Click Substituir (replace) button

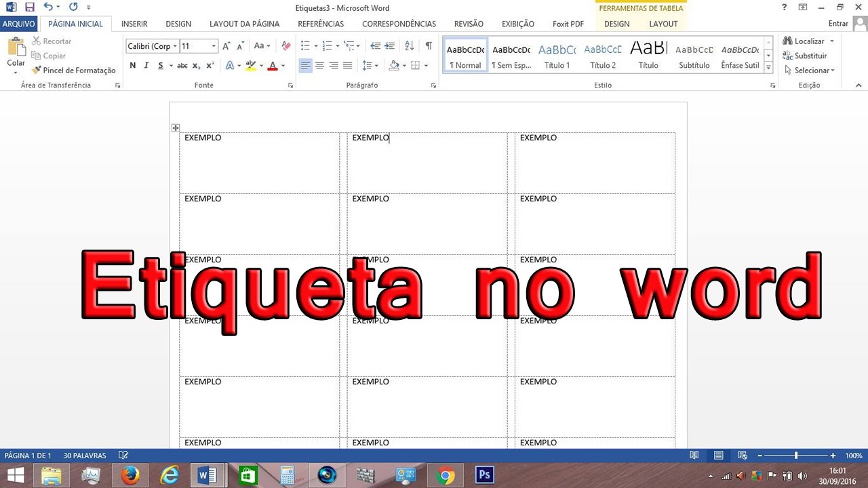click(804, 56)
